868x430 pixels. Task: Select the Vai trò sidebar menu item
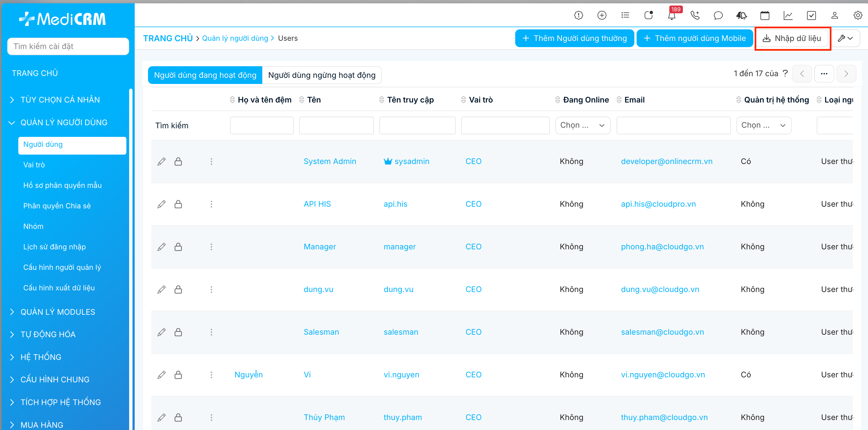pyautogui.click(x=34, y=165)
